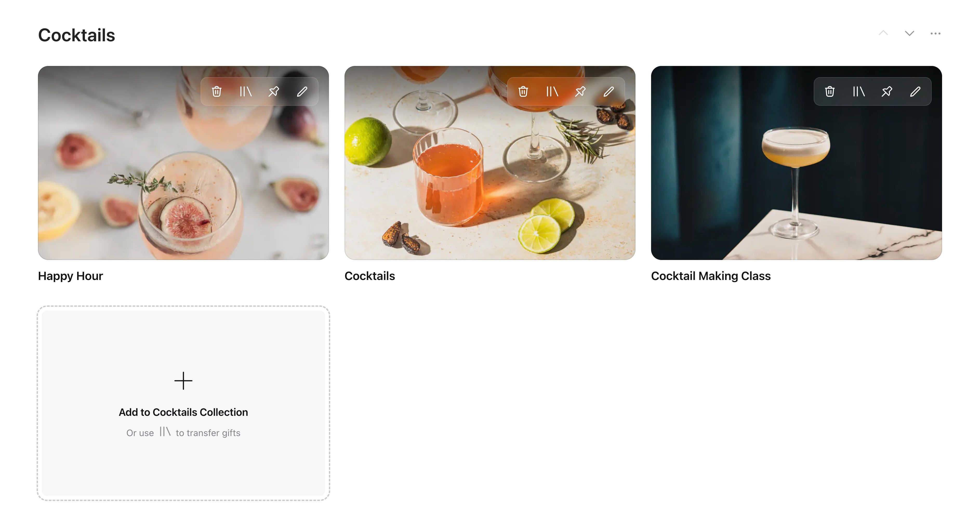Pin the Cocktail Making Class card

[887, 91]
